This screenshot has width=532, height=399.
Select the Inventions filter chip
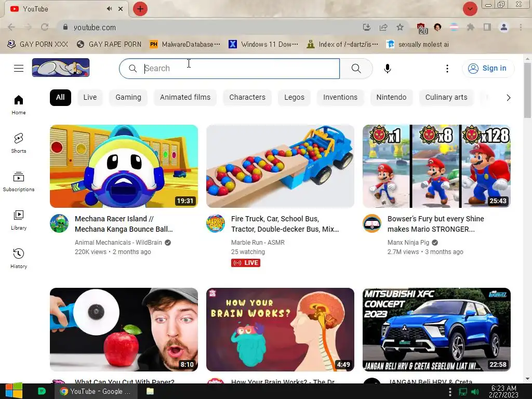(x=340, y=97)
